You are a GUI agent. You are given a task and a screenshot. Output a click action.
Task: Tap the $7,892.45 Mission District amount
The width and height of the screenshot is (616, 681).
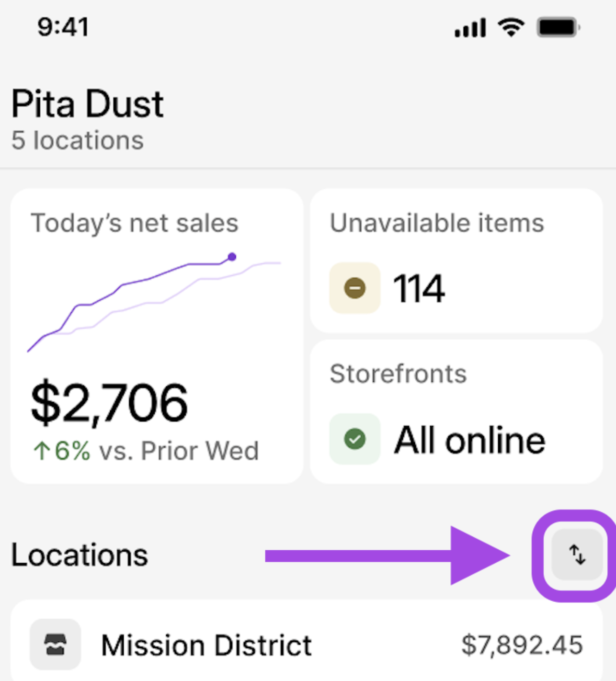point(522,645)
